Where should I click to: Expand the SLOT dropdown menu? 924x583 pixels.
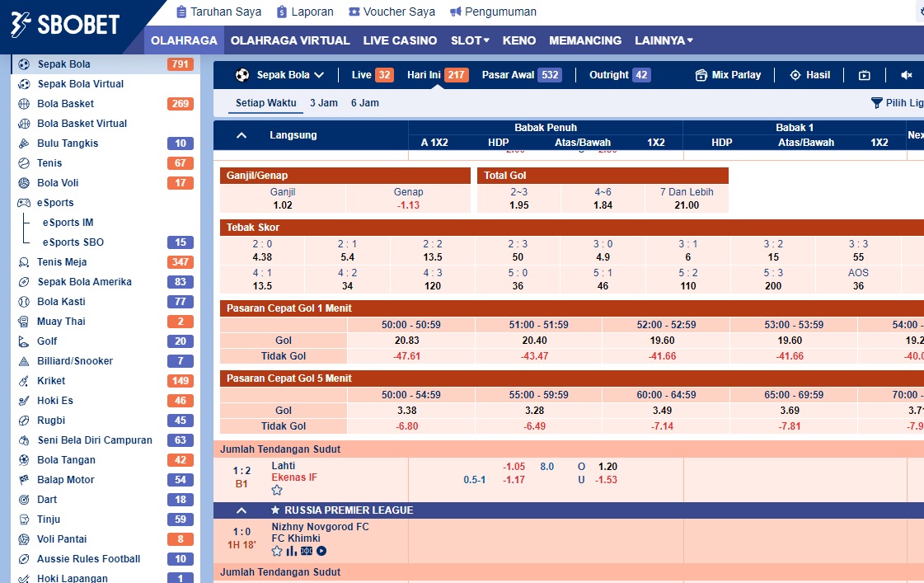470,40
